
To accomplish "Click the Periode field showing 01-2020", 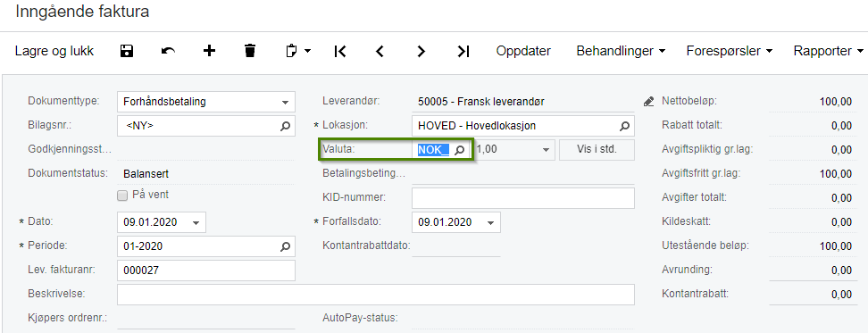I will point(206,246).
